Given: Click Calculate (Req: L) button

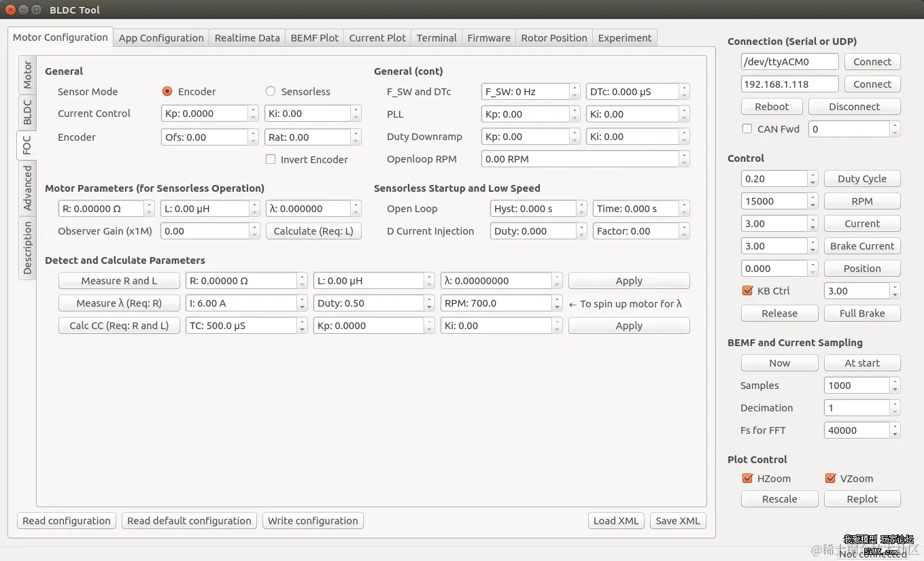Looking at the screenshot, I should coord(313,231).
